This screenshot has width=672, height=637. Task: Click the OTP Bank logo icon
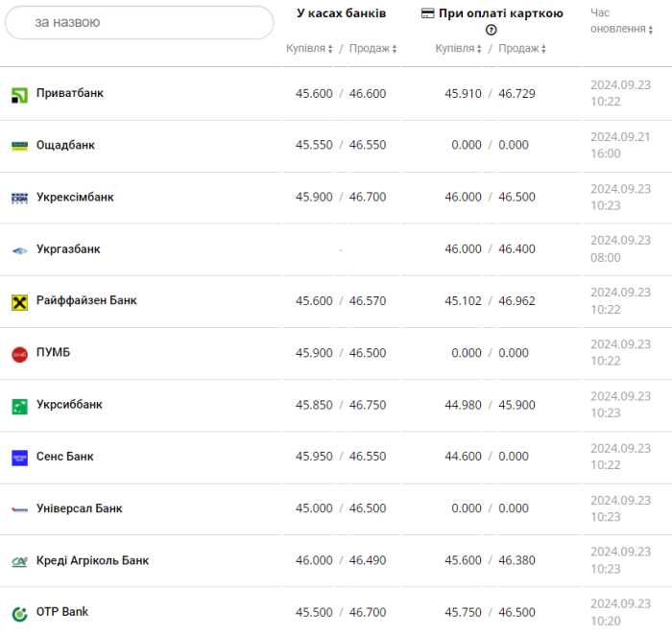click(19, 612)
